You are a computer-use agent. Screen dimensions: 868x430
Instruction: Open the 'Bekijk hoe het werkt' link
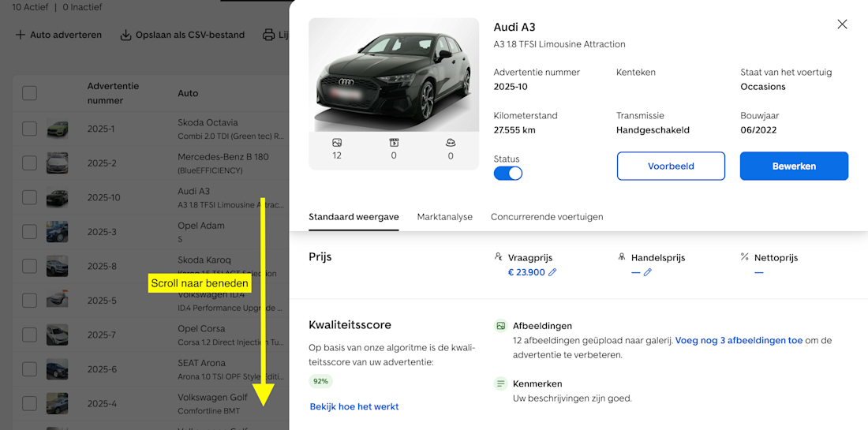click(x=354, y=407)
